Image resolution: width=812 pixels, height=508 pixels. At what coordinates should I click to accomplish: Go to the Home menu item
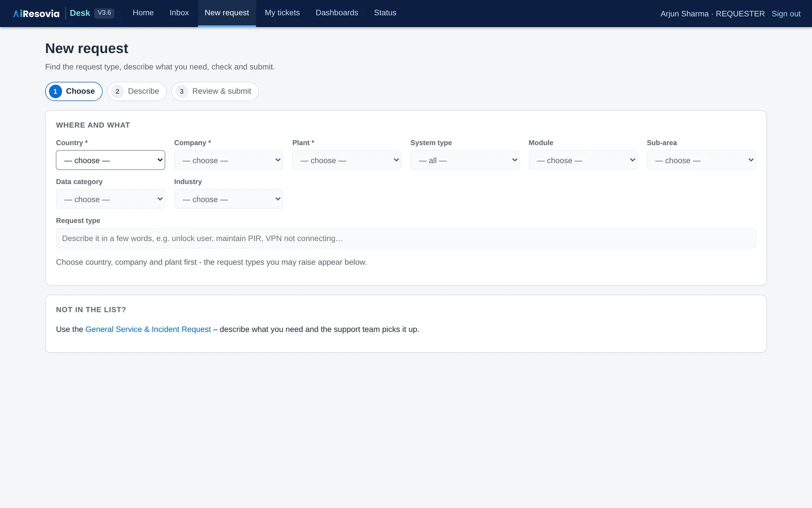[x=143, y=13]
